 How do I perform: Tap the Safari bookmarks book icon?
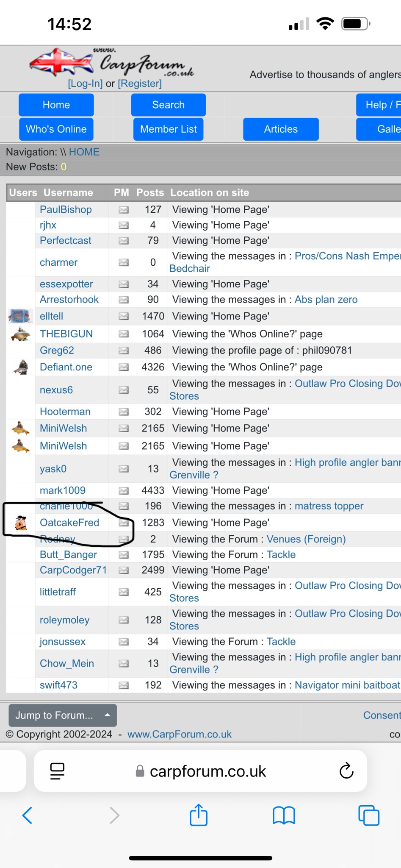point(284,815)
